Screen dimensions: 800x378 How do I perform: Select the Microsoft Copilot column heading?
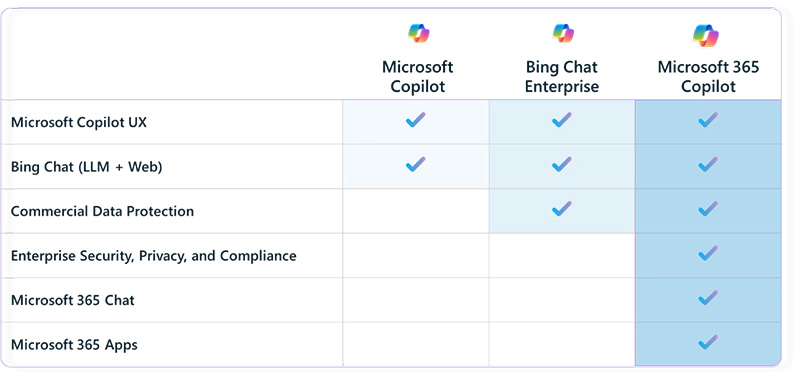[x=418, y=77]
